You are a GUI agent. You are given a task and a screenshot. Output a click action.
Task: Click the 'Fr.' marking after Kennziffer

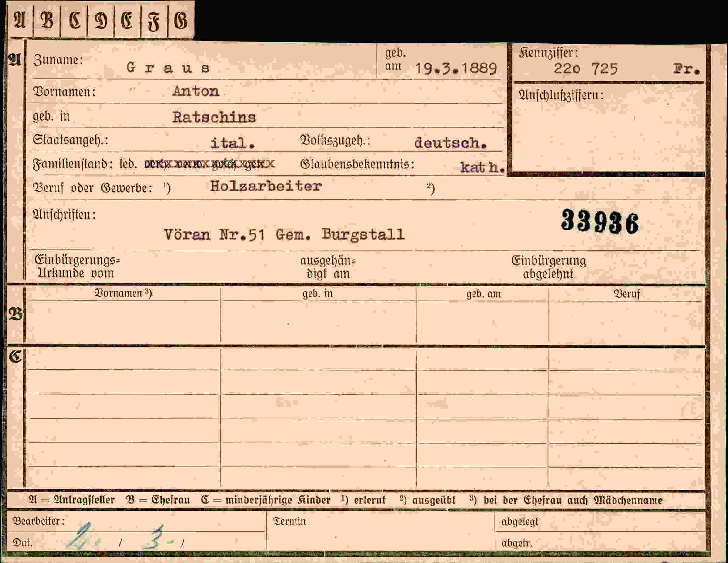tap(686, 69)
